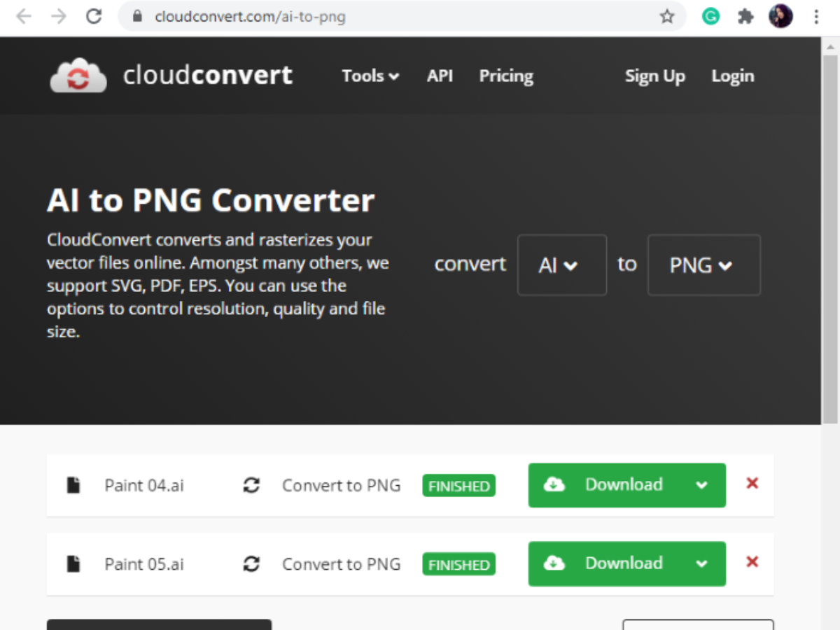
Task: Open the Tools dropdown menu
Action: click(x=370, y=76)
